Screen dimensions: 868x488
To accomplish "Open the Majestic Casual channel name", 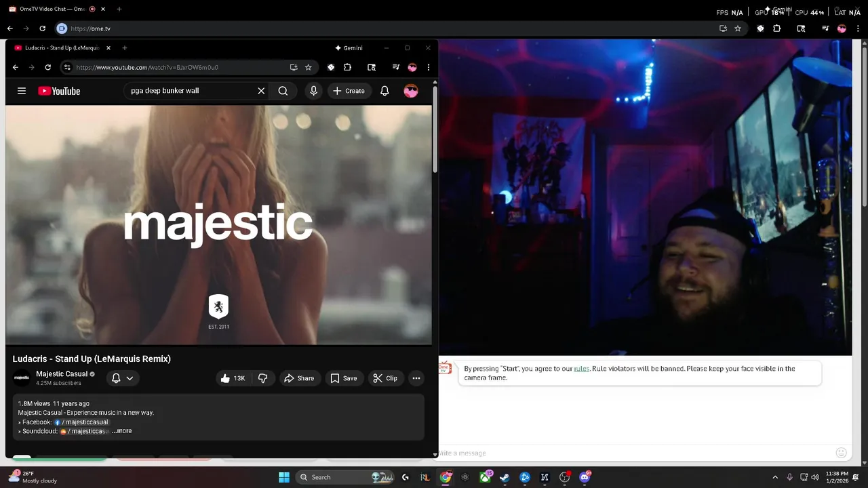I will (62, 374).
